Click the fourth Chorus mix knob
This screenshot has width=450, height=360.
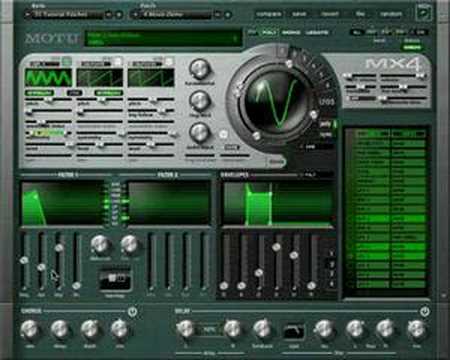(x=120, y=329)
